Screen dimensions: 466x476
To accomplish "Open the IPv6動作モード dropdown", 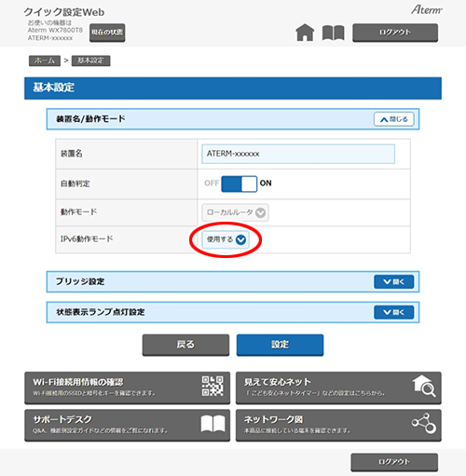I will click(x=226, y=239).
